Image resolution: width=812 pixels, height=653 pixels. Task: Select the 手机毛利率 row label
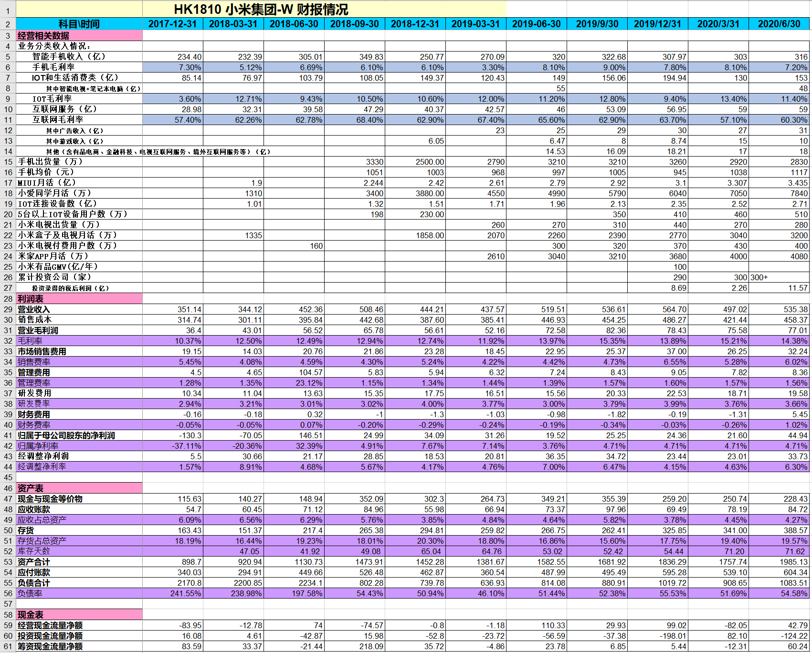tap(79, 67)
